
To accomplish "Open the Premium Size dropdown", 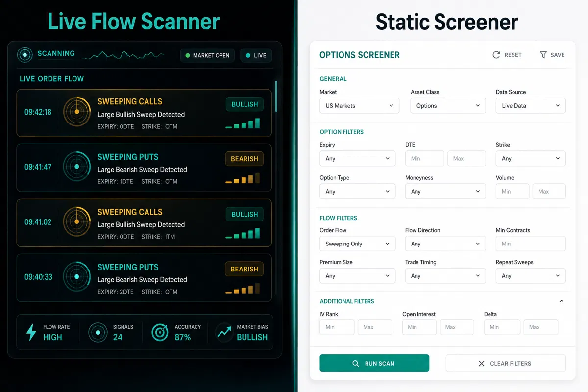I will [358, 276].
